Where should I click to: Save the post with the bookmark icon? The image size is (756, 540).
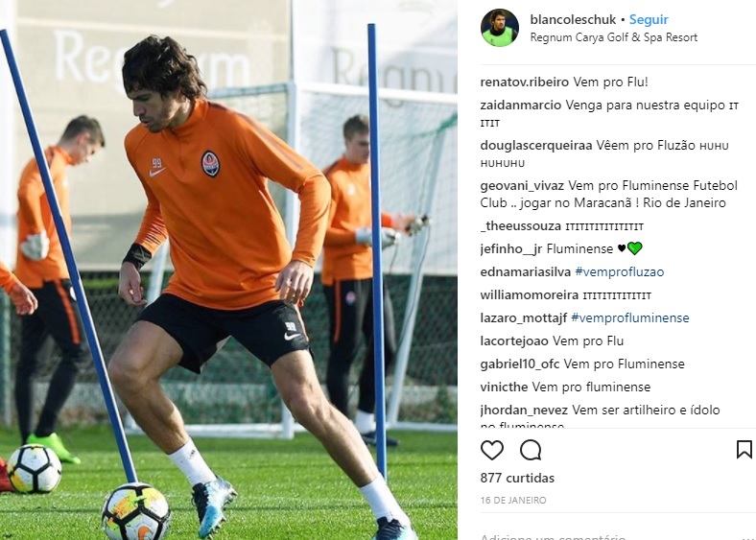[744, 449]
